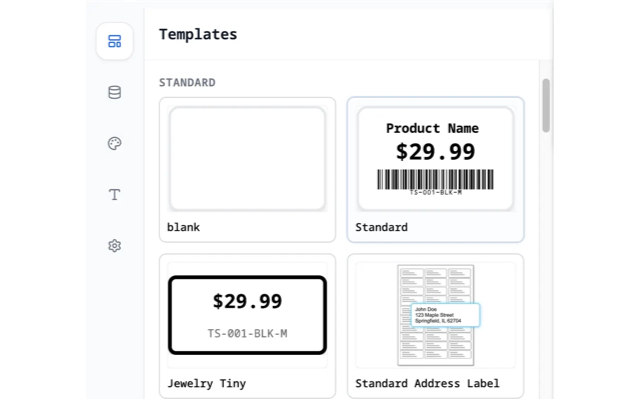Screen dimensions: 640x400
Task: Click the "Standard Address Label" name text
Action: pyautogui.click(x=427, y=383)
